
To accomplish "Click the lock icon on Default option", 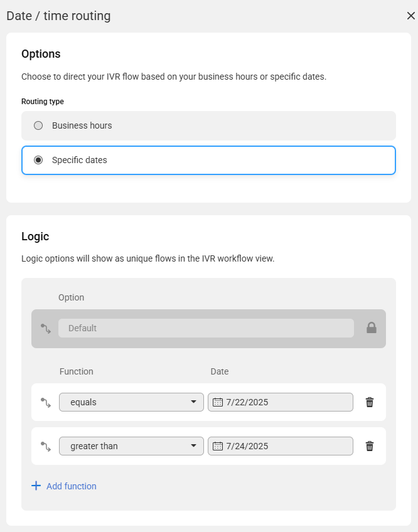I will click(372, 327).
